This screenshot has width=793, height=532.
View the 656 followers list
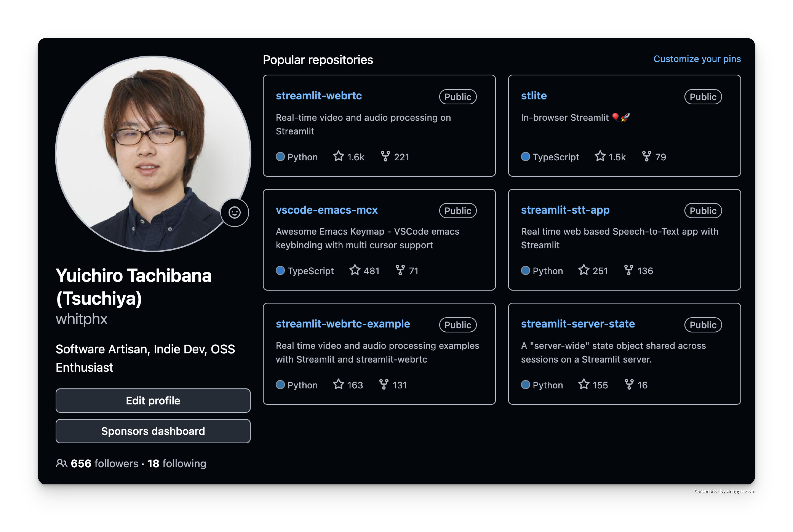pos(104,463)
